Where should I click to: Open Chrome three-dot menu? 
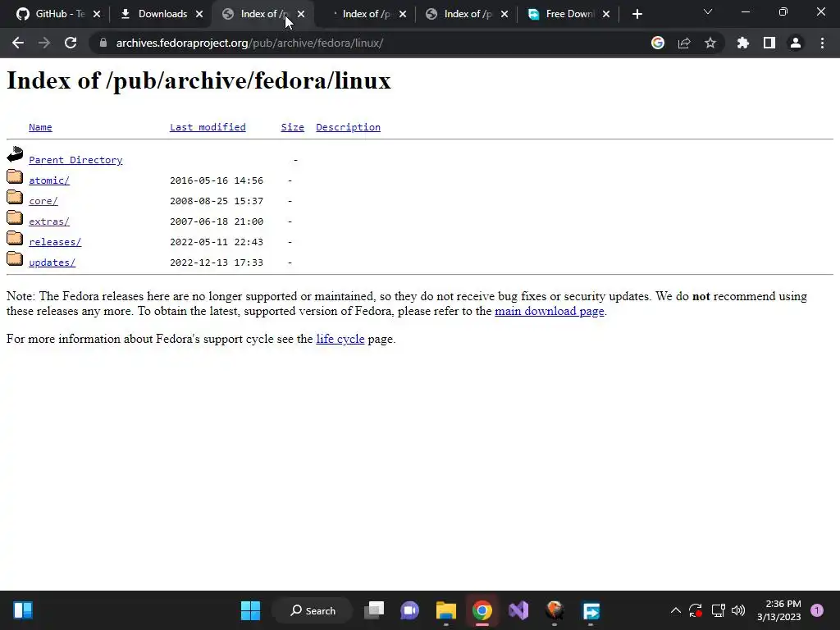tap(822, 43)
